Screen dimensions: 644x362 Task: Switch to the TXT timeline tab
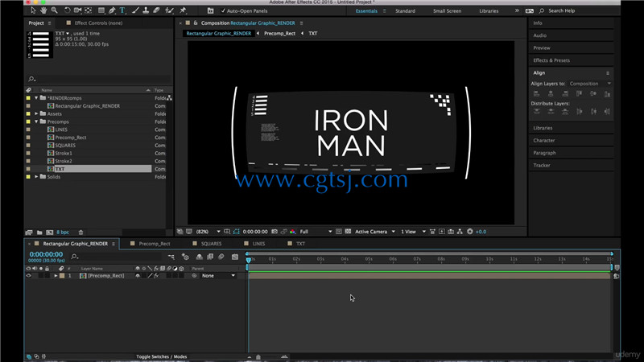coord(300,244)
